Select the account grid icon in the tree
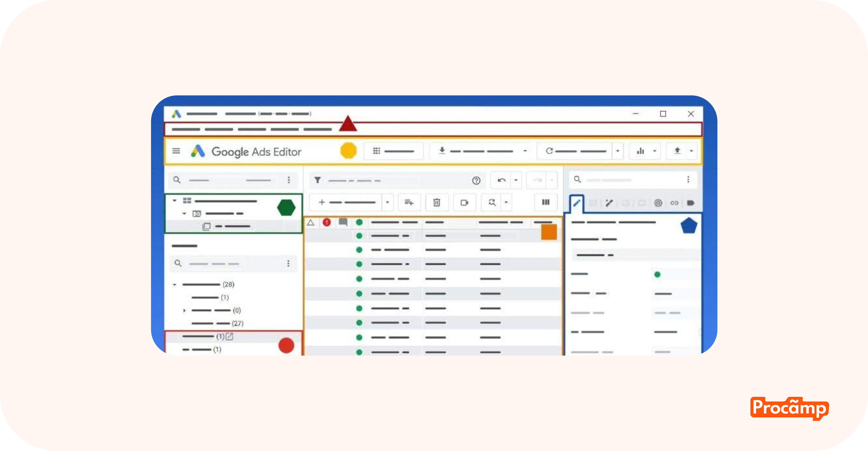This screenshot has width=868, height=451. (187, 201)
